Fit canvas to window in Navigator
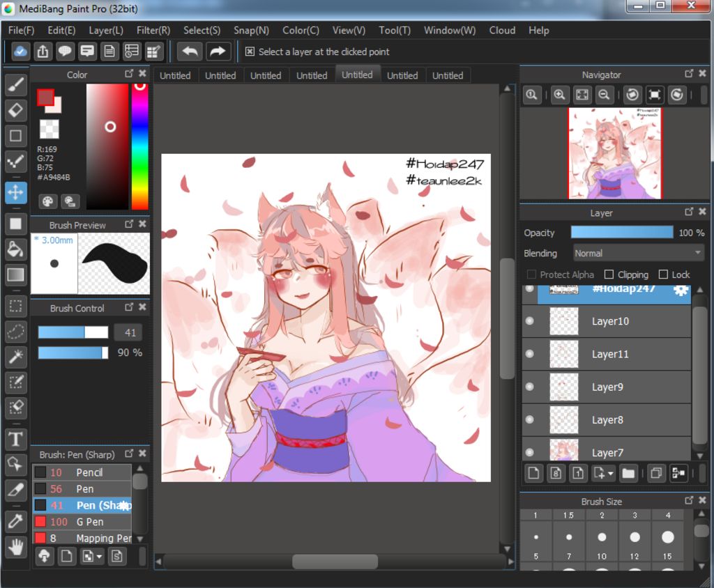714x588 pixels. click(582, 95)
